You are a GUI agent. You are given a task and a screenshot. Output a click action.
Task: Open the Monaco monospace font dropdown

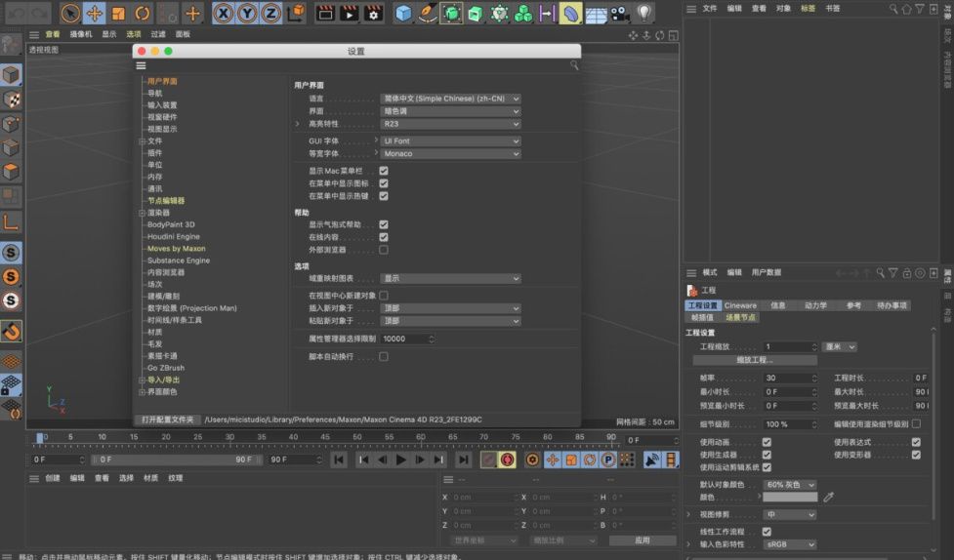[x=450, y=154]
